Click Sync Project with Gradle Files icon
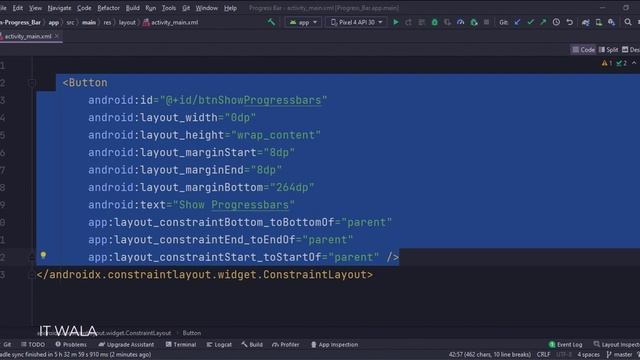Image resolution: width=640 pixels, height=360 pixels. click(x=586, y=22)
